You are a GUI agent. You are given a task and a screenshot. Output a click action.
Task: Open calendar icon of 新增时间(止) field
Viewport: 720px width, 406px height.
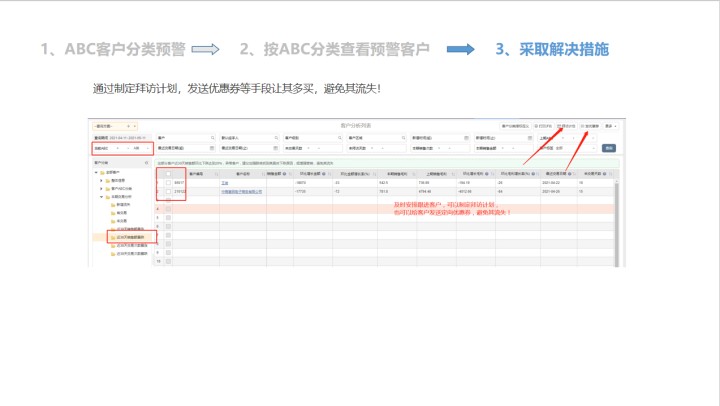point(530,138)
